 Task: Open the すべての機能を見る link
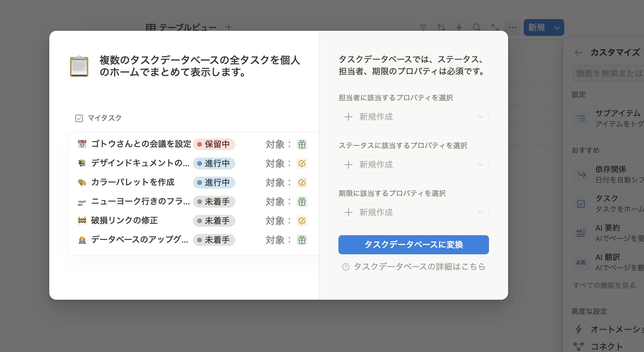(x=604, y=285)
